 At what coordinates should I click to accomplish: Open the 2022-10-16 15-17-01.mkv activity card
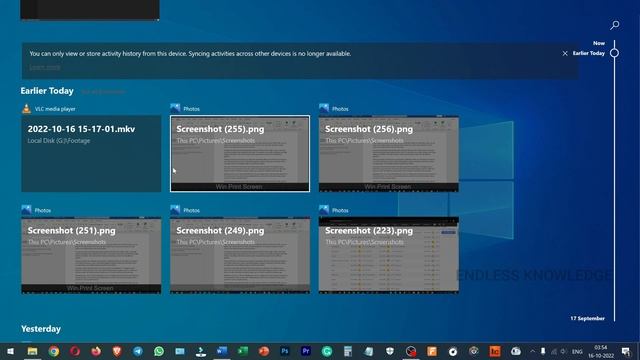pyautogui.click(x=91, y=153)
